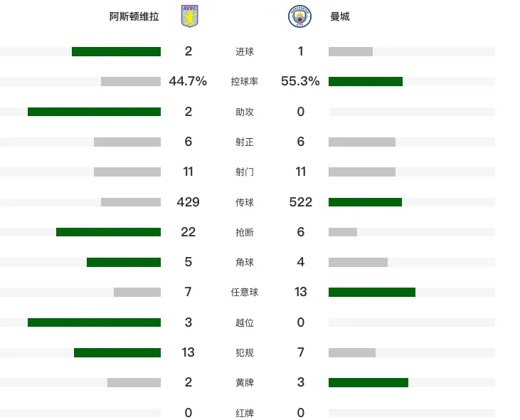Select the 传球 stat label
The width and height of the screenshot is (520, 420).
coord(245,202)
